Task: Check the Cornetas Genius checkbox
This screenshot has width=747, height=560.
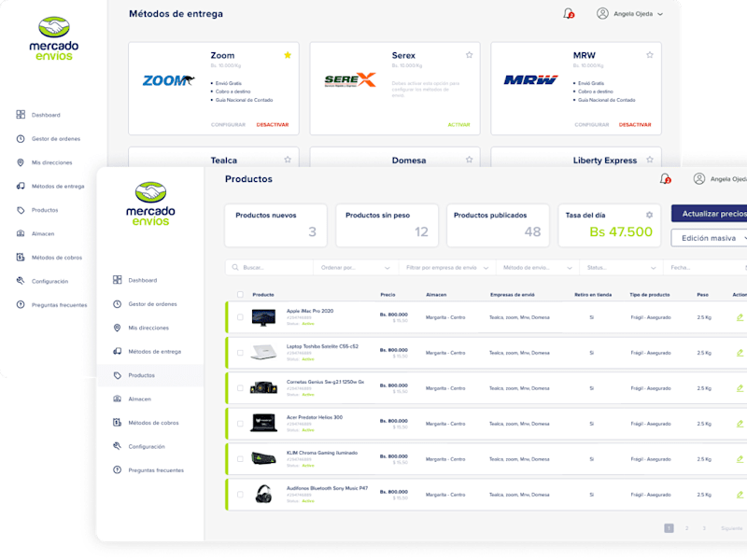Action: pos(240,388)
